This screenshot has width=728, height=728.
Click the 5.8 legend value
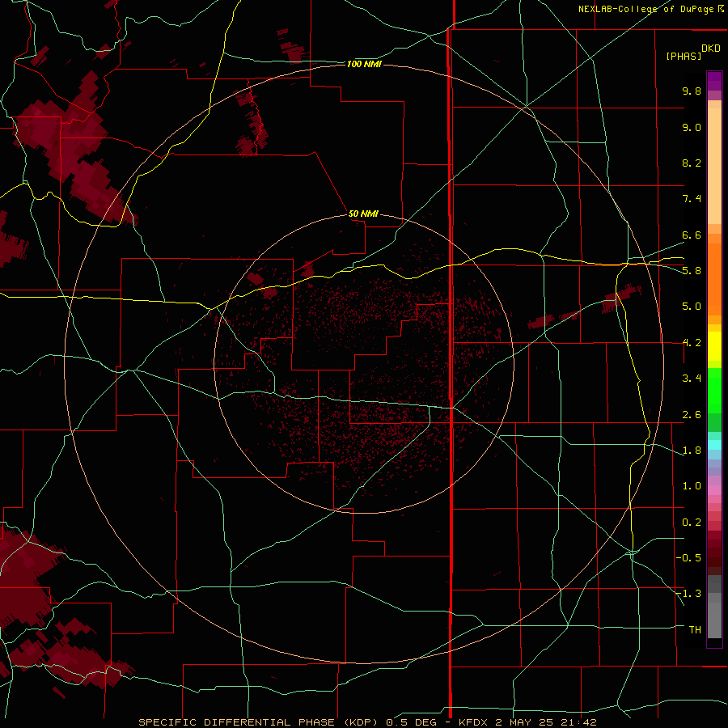[692, 271]
